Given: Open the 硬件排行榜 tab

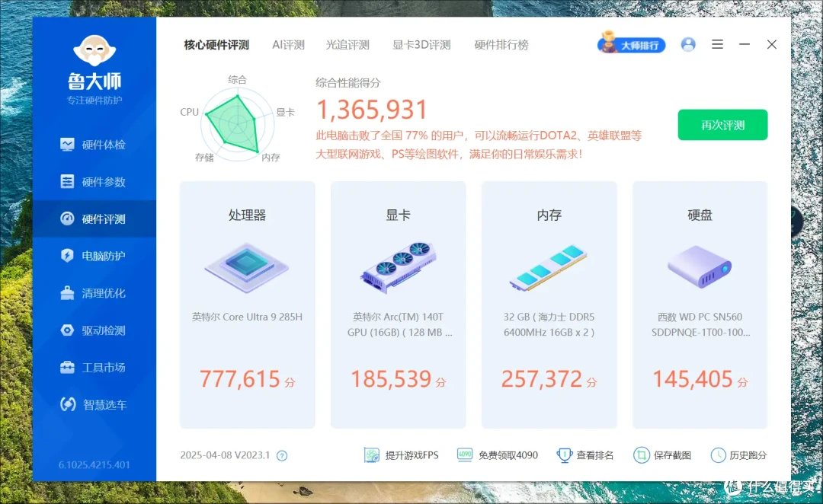Looking at the screenshot, I should point(501,45).
